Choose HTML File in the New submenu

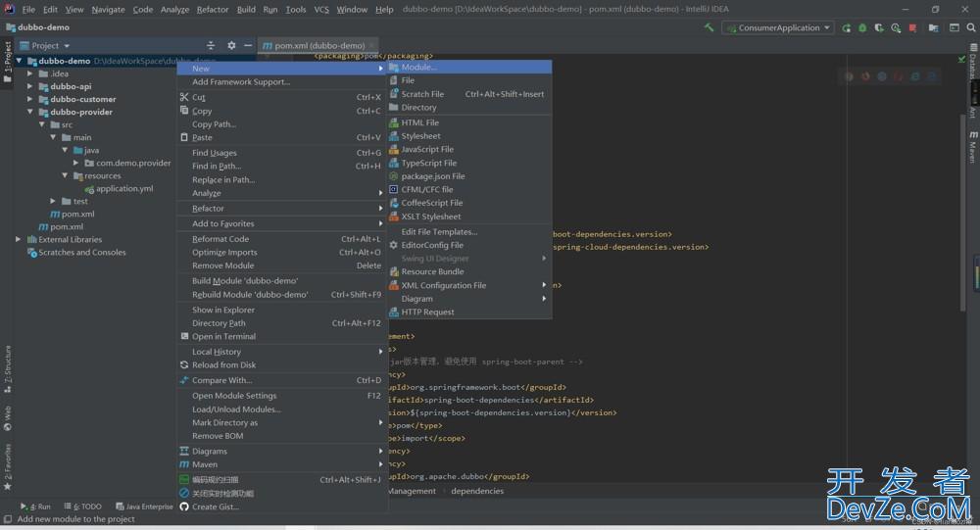469,122
